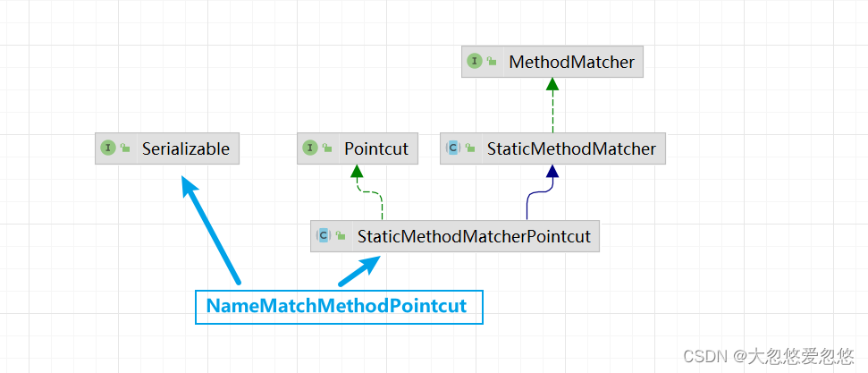
Task: Select the StaticMethodMatcherPointcut class node
Action: [x=455, y=236]
